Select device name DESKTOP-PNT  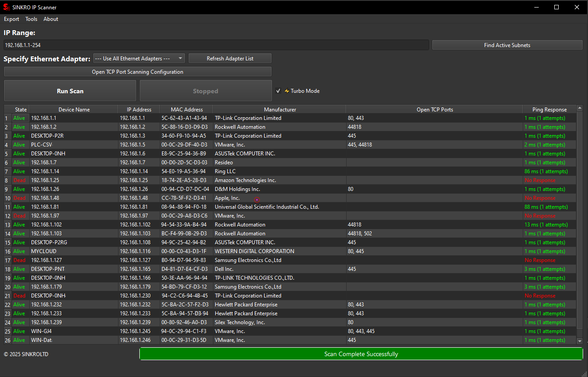pyautogui.click(x=47, y=269)
